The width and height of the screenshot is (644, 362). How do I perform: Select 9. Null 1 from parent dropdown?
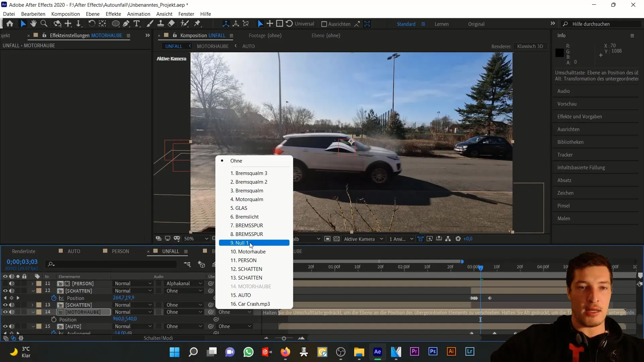coord(255,243)
